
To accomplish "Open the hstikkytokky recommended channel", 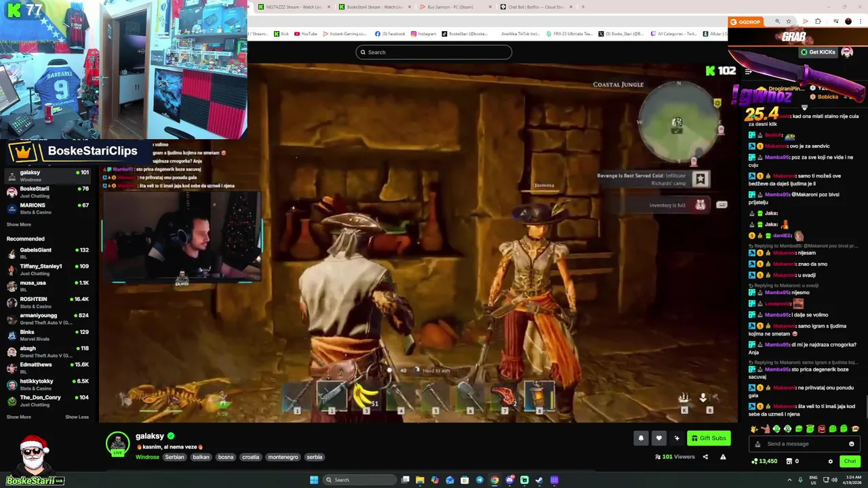I will [x=47, y=384].
